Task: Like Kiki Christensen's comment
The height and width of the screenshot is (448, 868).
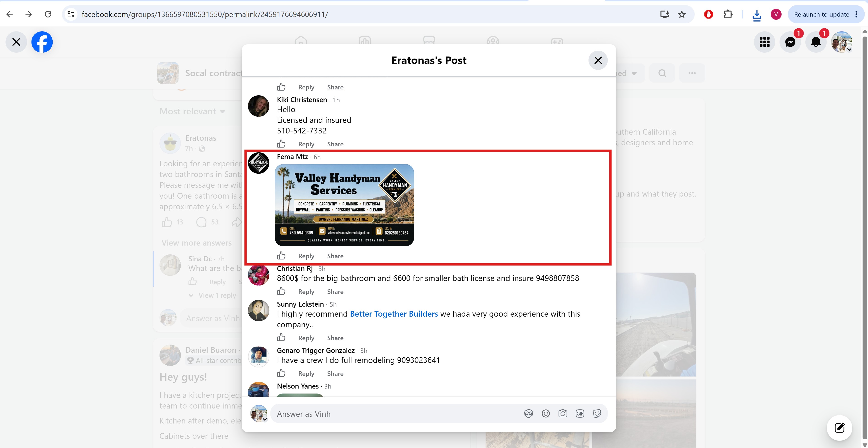Action: [281, 144]
